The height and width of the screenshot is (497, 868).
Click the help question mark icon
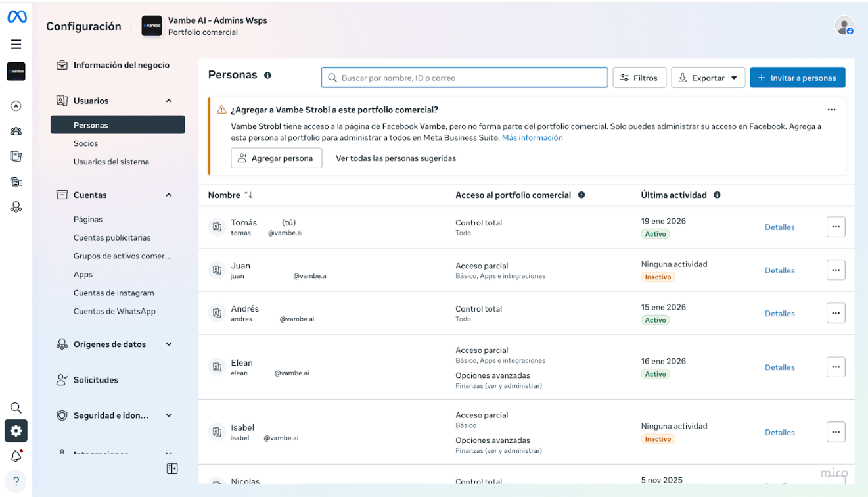pos(16,481)
